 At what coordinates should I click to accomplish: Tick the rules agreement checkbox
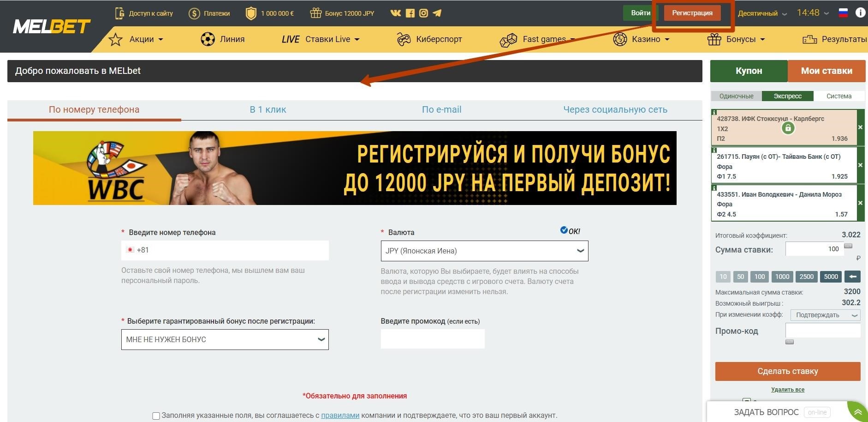pyautogui.click(x=156, y=416)
